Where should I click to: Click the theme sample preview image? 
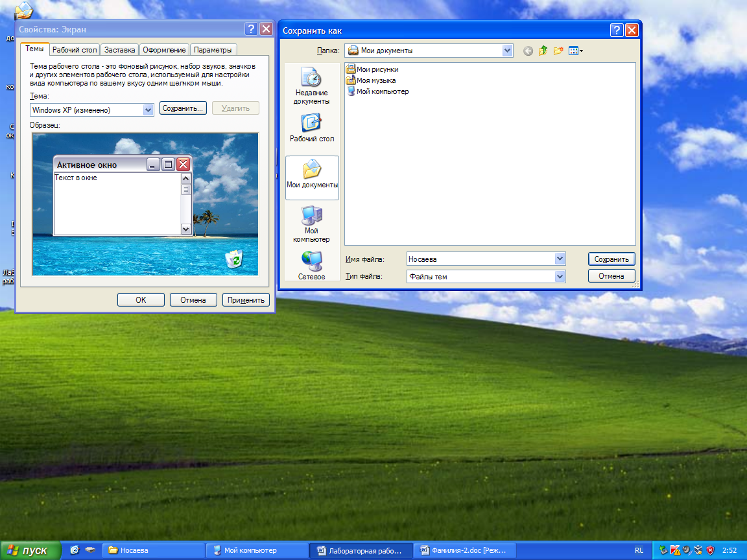[x=145, y=204]
